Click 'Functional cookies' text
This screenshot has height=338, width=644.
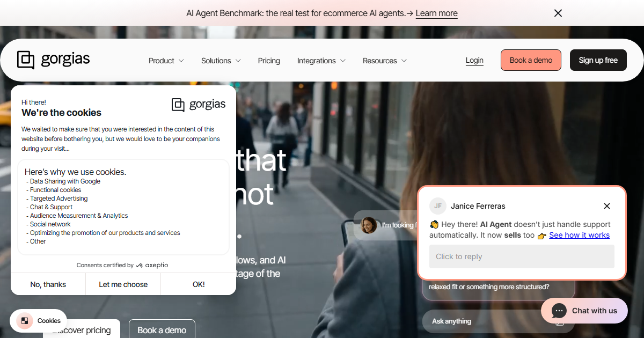(56, 190)
